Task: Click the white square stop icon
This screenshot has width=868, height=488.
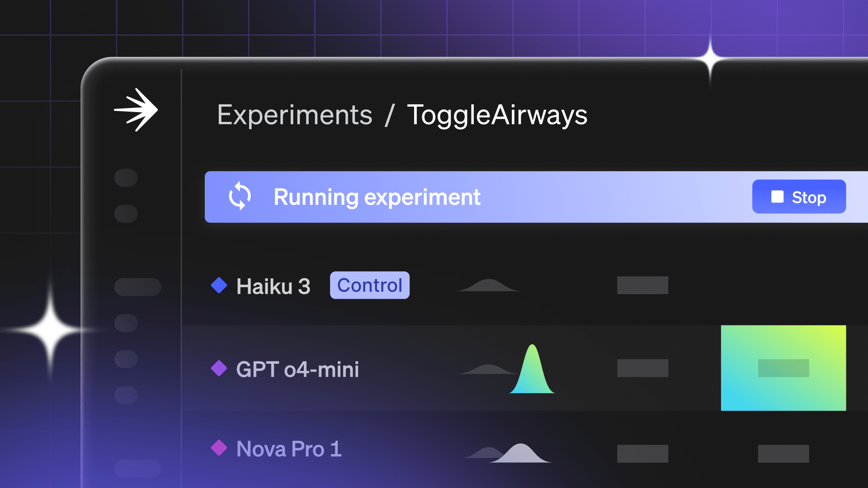Action: tap(777, 197)
